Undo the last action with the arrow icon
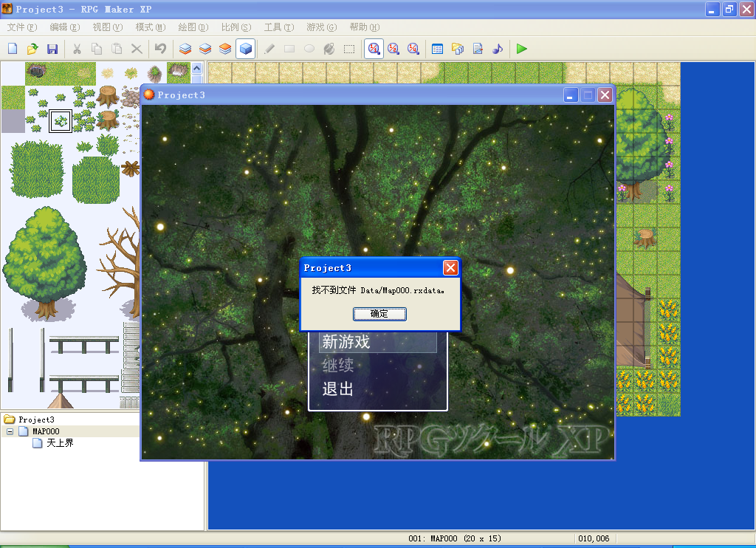Image resolution: width=756 pixels, height=548 pixels. 160,49
